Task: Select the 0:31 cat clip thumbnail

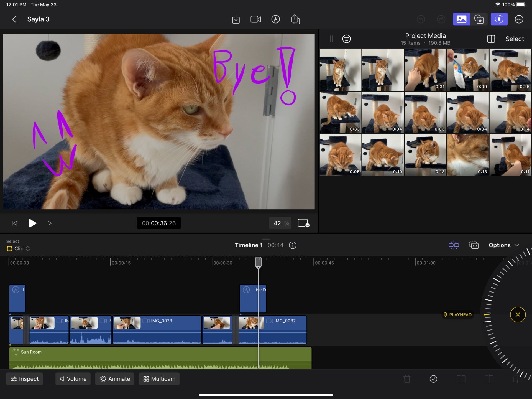Action: point(425,70)
